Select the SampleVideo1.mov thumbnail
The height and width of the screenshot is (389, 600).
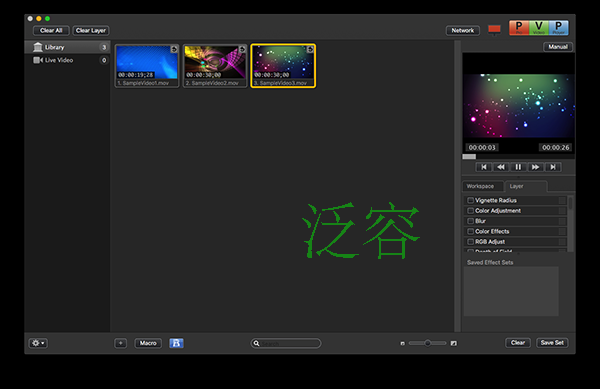(147, 65)
